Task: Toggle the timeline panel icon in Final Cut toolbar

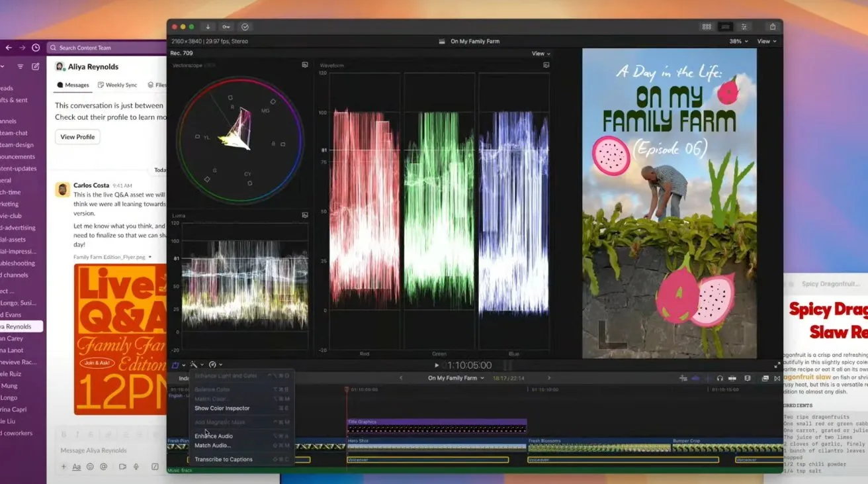Action: click(x=726, y=26)
